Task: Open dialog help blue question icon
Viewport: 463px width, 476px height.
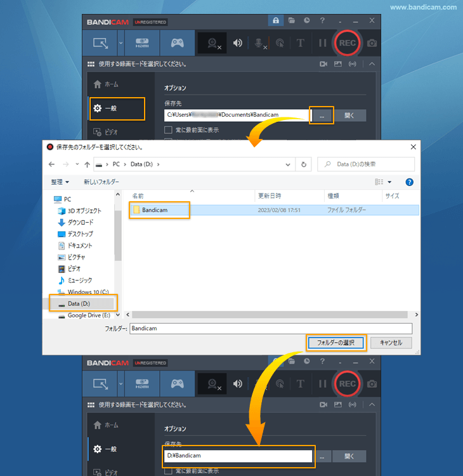Action: (409, 182)
